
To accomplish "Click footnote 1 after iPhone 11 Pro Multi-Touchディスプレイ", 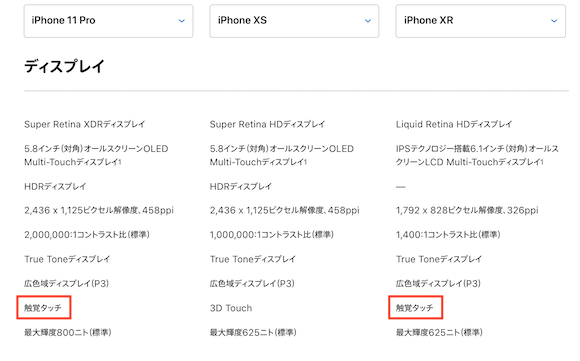I will [x=119, y=162].
